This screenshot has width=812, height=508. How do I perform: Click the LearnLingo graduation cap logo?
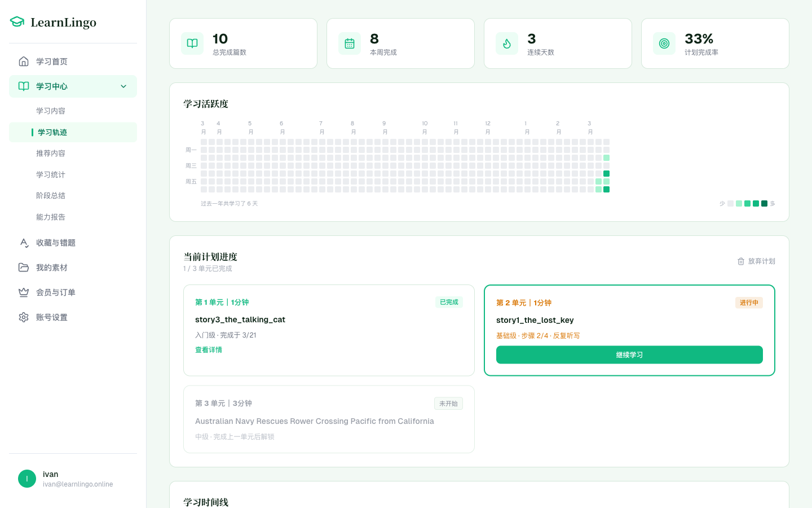tap(17, 22)
